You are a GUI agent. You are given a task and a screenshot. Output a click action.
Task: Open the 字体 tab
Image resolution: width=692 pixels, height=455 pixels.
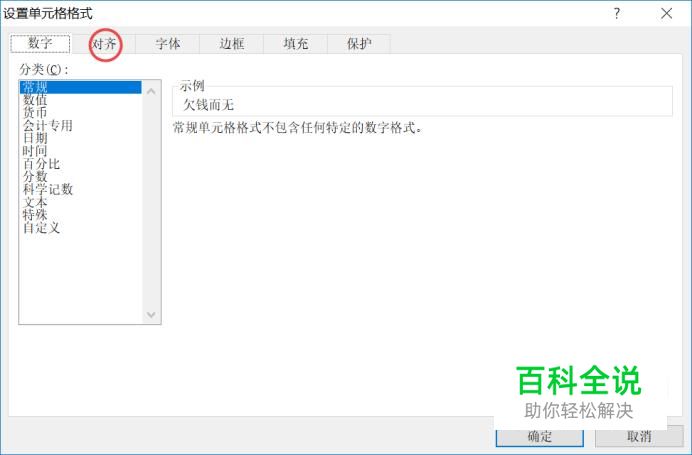(x=168, y=44)
